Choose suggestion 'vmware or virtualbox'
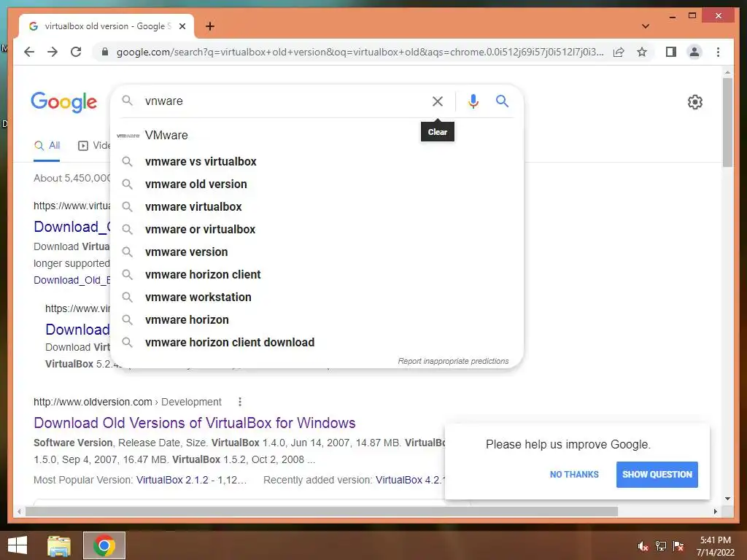This screenshot has height=560, width=747. click(x=317, y=230)
